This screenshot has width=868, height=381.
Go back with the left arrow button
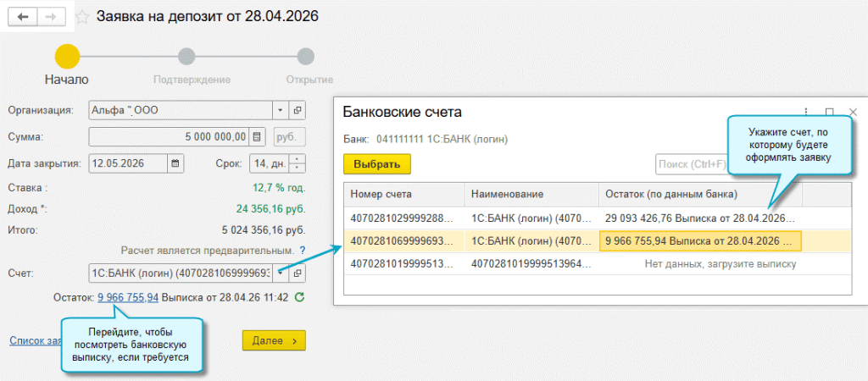click(x=22, y=17)
